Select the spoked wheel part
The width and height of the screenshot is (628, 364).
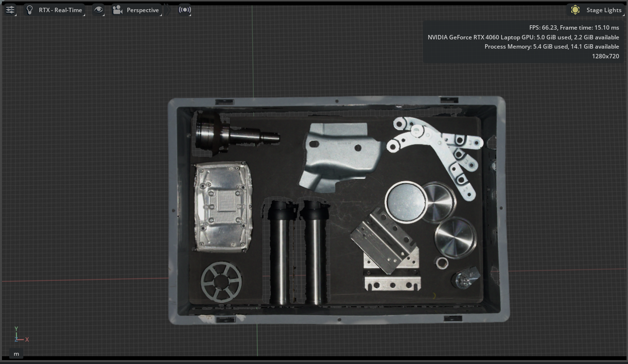[x=221, y=281]
